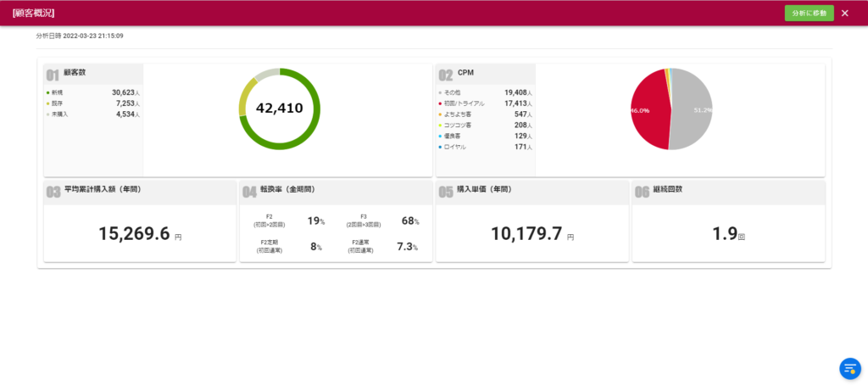Click the gray 51.2% pie chart slice

pyautogui.click(x=692, y=110)
